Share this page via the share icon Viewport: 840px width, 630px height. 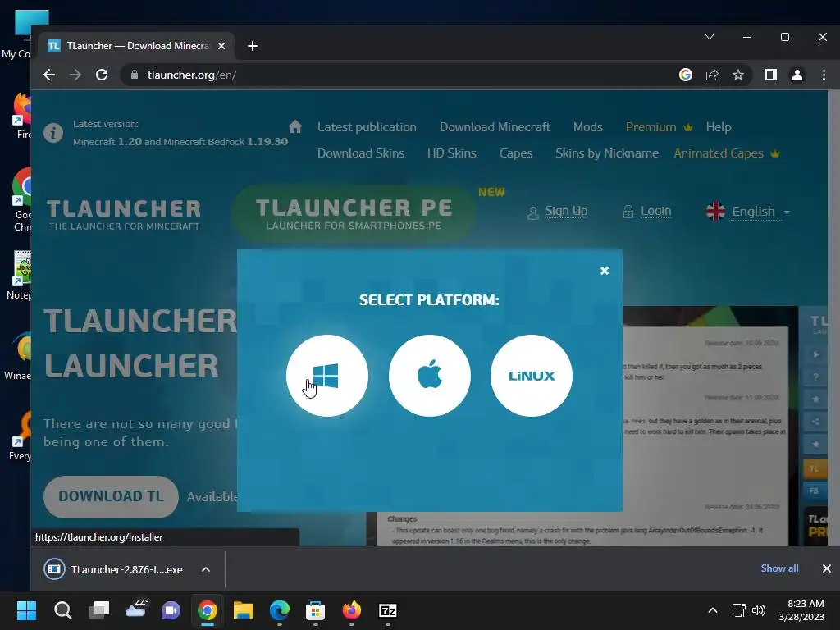click(712, 75)
